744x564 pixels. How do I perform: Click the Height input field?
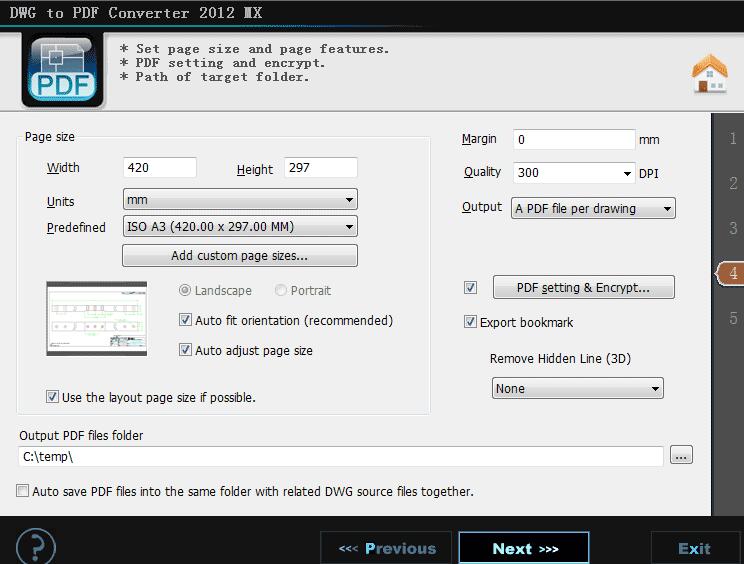[x=321, y=167]
